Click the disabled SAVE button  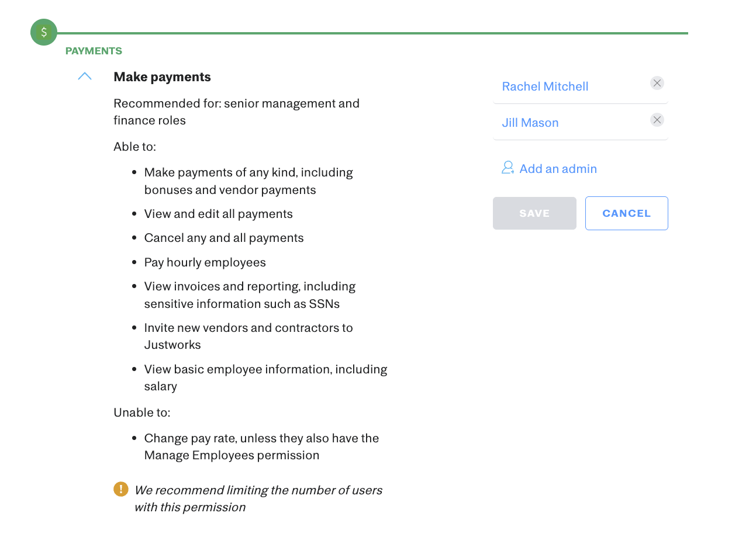(534, 213)
